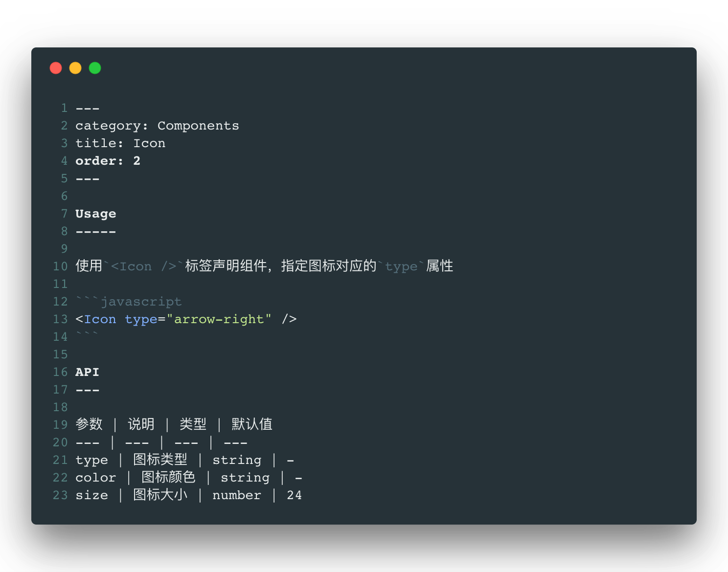Click the order: 2 front matter value

point(108,161)
